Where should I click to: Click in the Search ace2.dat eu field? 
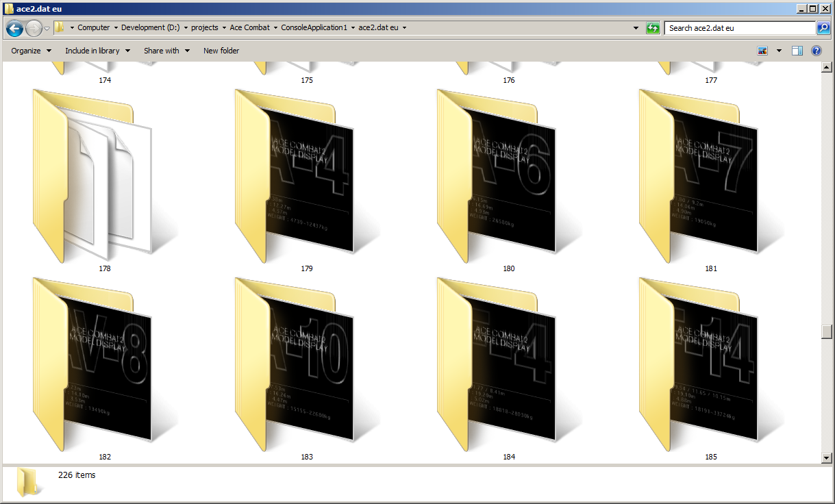pyautogui.click(x=738, y=28)
